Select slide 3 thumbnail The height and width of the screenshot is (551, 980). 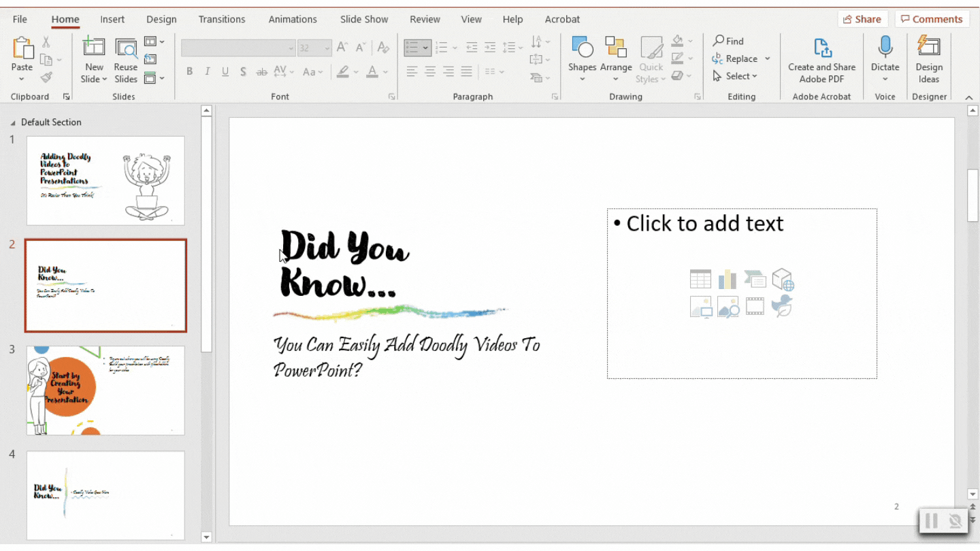(105, 390)
